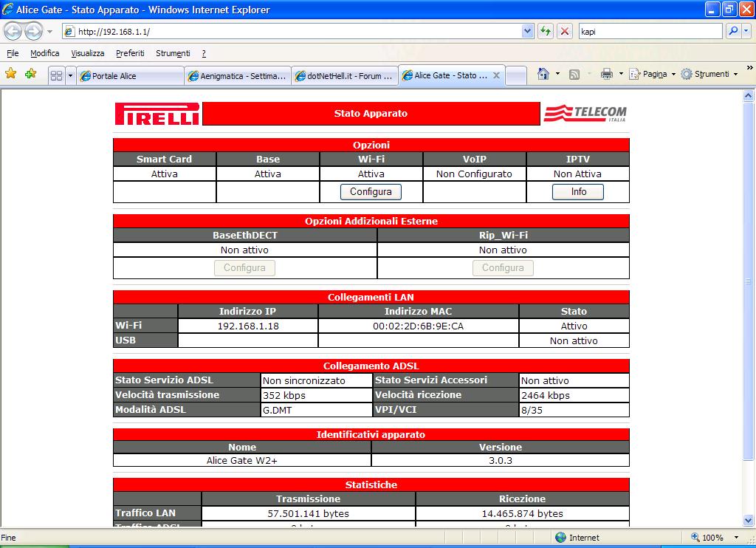Switch to the dotNetHell.it Forum tab
Image resolution: width=756 pixels, height=548 pixels.
click(x=345, y=76)
